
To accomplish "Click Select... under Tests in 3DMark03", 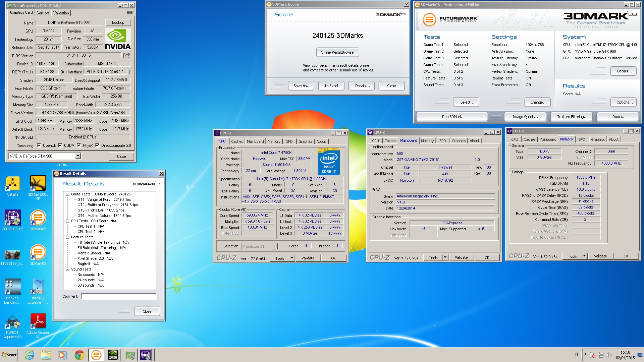I will pos(466,102).
